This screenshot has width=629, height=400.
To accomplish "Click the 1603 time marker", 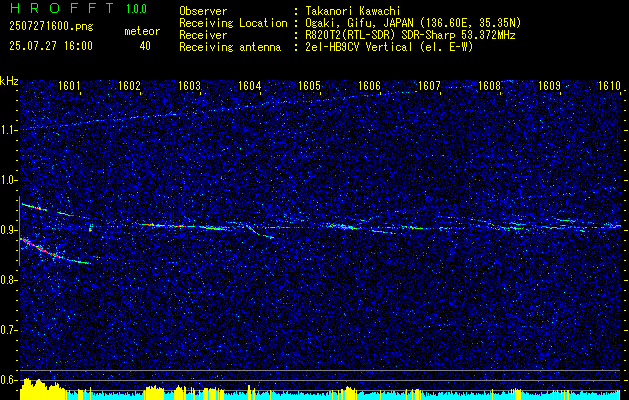I will (x=188, y=85).
